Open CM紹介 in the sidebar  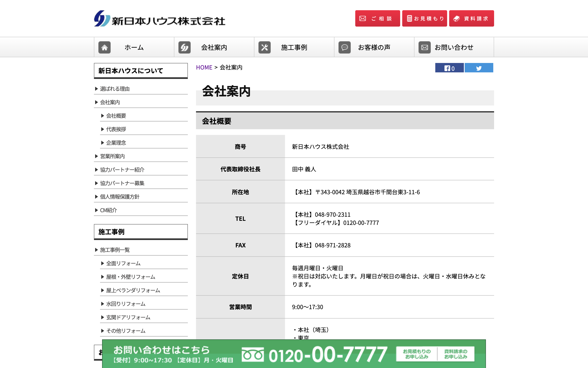tap(108, 210)
